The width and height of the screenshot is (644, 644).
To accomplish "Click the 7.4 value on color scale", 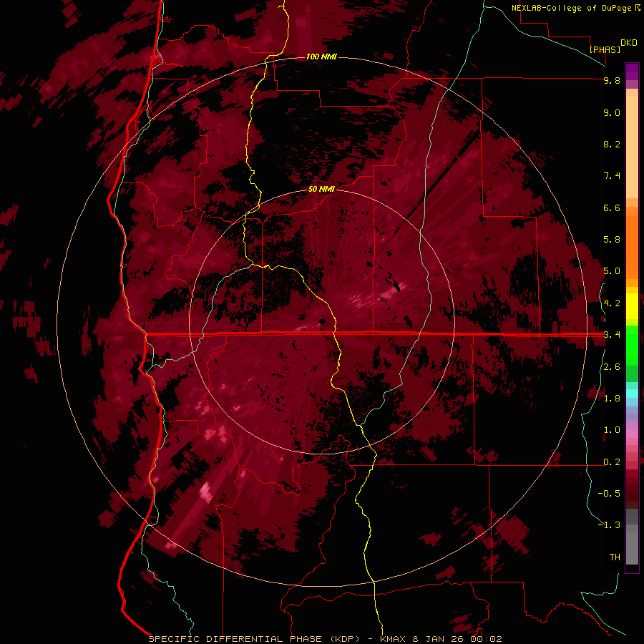I will (612, 176).
